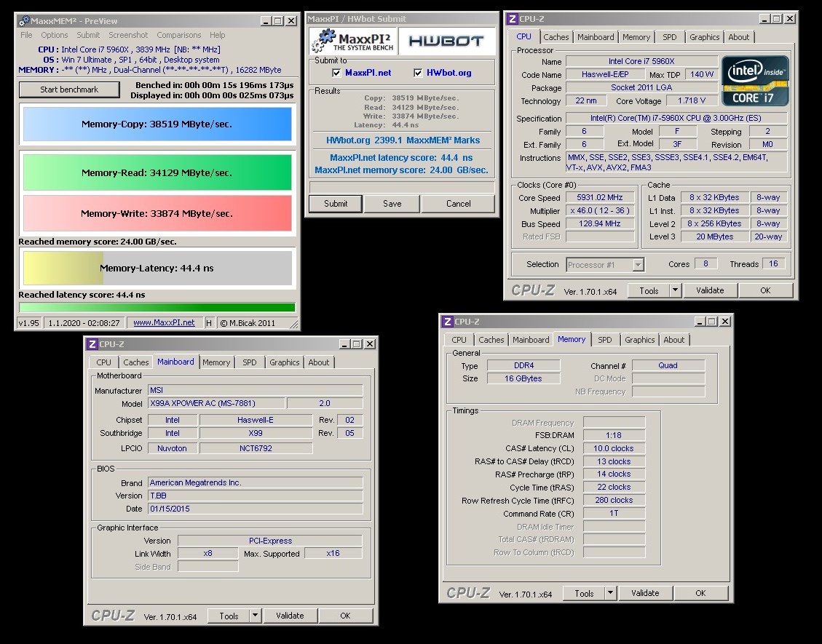Viewport: 822px width, 644px height.
Task: Open the Processor #1 selection dropdown
Action: click(638, 265)
